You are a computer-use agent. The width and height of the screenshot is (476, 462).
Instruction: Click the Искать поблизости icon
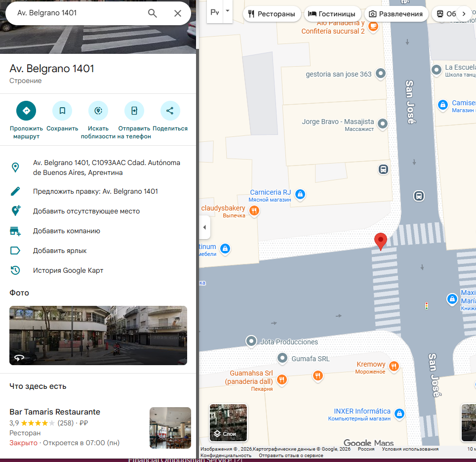click(98, 111)
